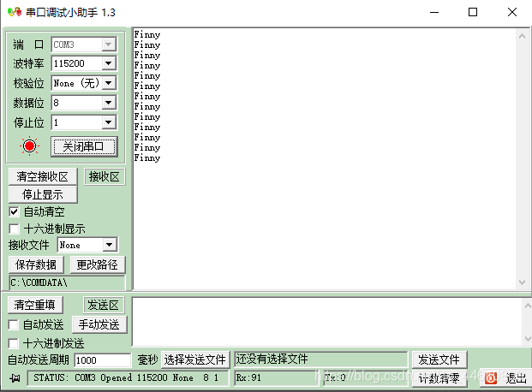Viewport: 532px width, 392px height.
Task: Click the 保存数据 button
Action: (x=36, y=264)
